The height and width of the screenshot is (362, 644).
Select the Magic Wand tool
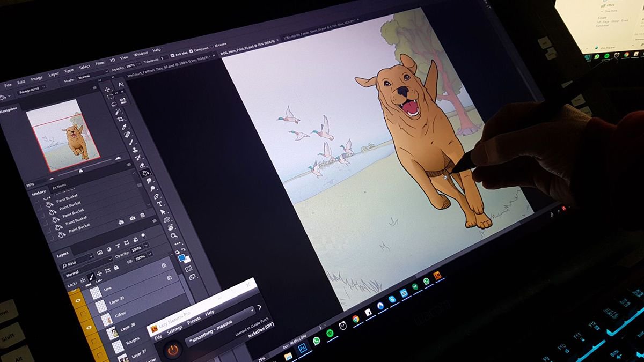(x=117, y=112)
